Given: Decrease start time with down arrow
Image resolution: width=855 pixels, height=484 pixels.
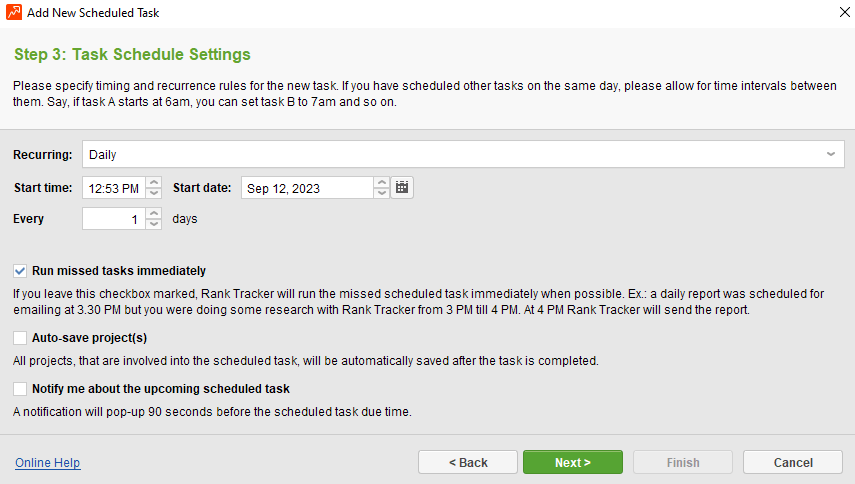Looking at the screenshot, I should [154, 193].
